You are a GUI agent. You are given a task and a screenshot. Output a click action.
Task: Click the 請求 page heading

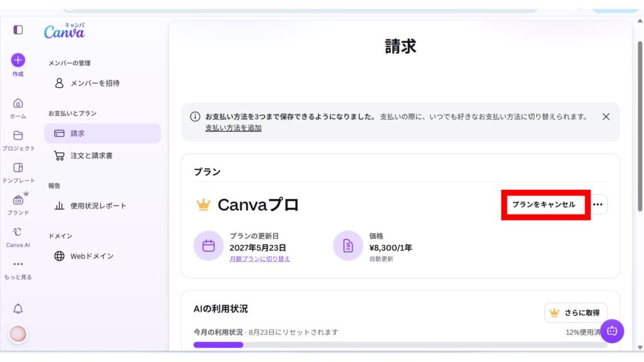(x=401, y=47)
